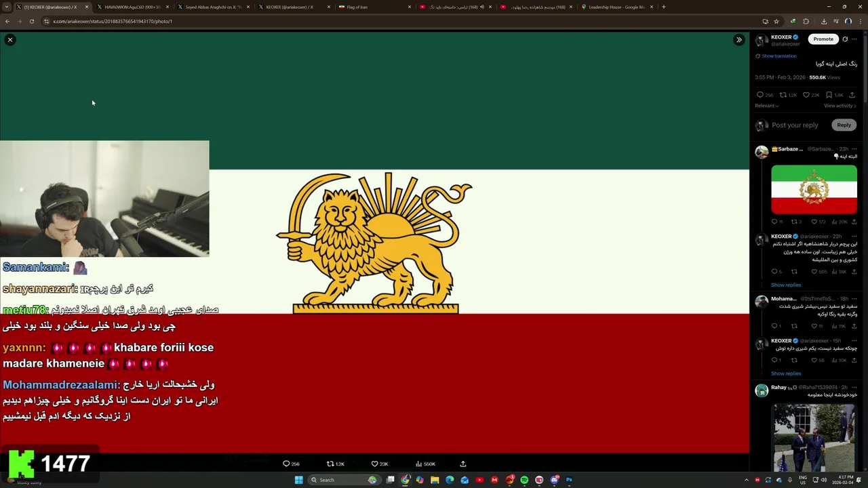
Task: Open Windows Start menu
Action: coord(298,480)
